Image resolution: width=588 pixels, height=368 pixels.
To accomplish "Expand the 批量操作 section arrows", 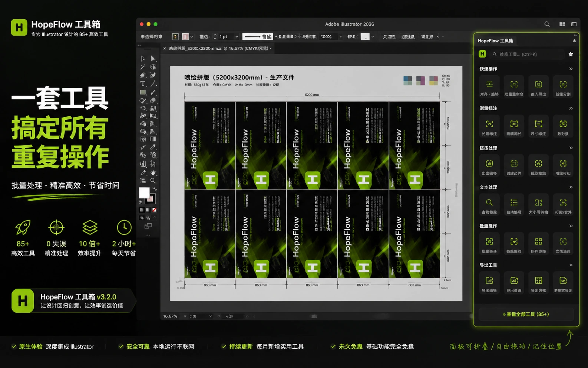I will click(x=571, y=226).
